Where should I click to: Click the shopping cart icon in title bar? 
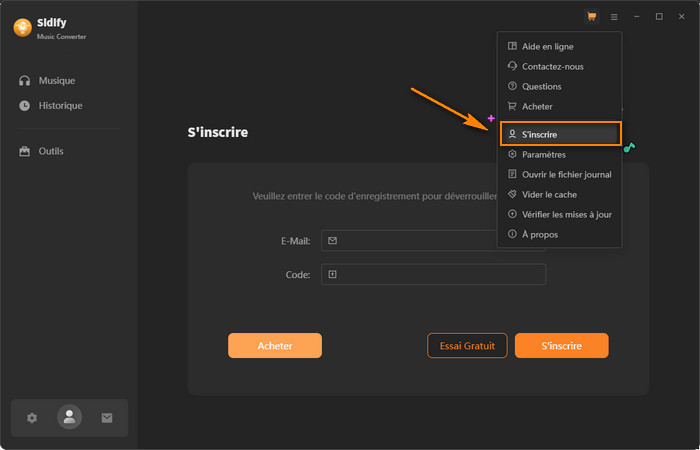[592, 17]
